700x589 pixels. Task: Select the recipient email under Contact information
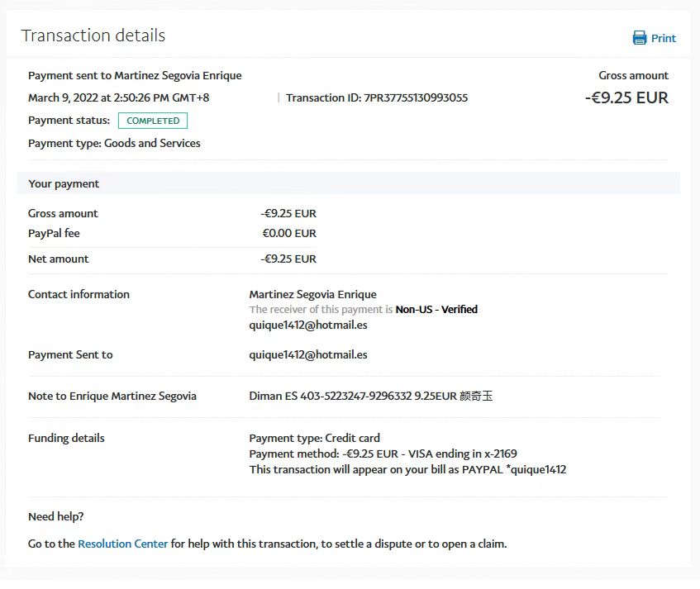[x=307, y=325]
